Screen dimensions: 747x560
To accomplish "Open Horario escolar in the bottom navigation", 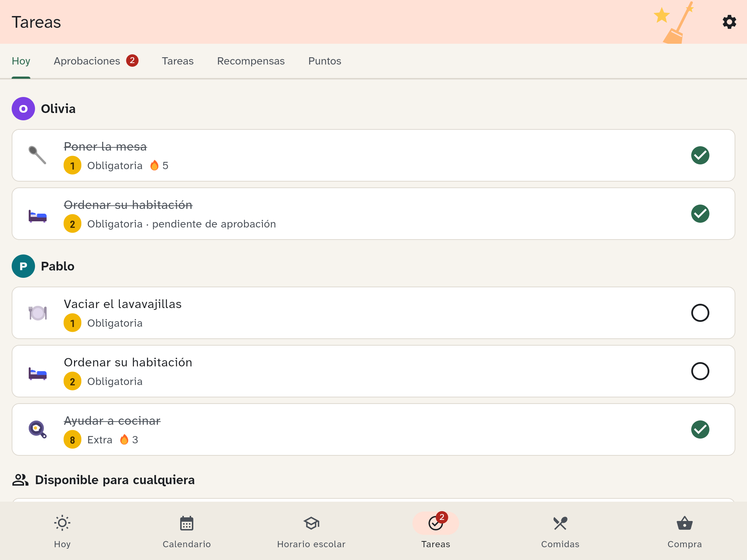I will (311, 531).
